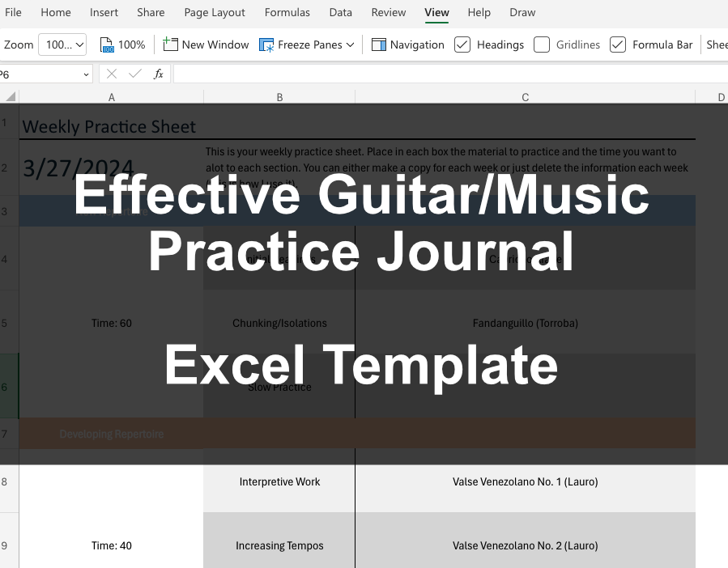Switch to the Data tab
728x568 pixels.
click(340, 12)
